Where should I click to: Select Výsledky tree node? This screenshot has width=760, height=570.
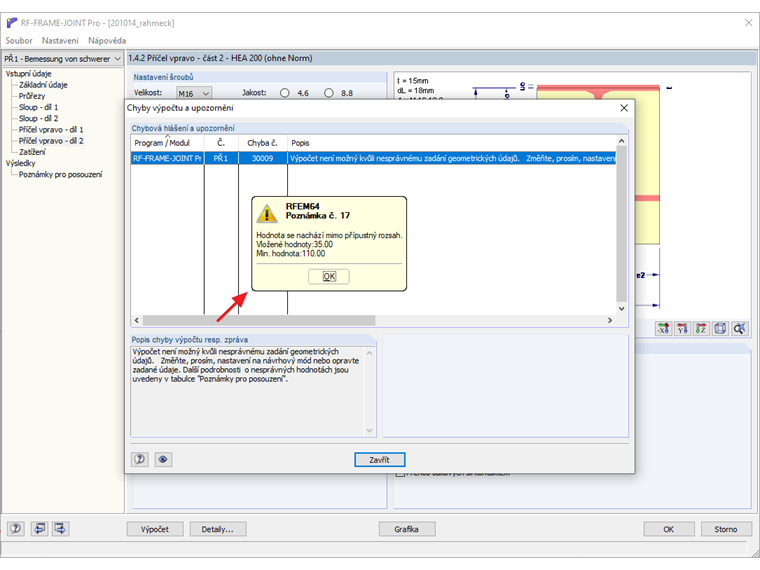click(x=20, y=163)
